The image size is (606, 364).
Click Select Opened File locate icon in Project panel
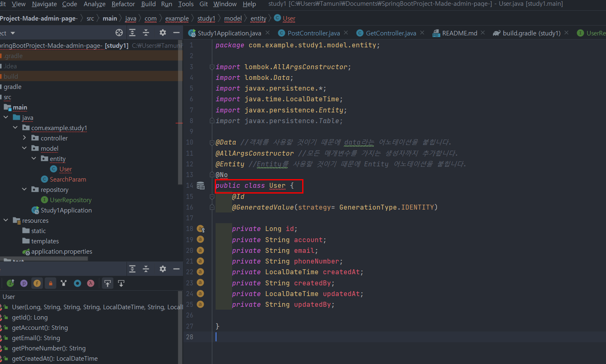[119, 33]
